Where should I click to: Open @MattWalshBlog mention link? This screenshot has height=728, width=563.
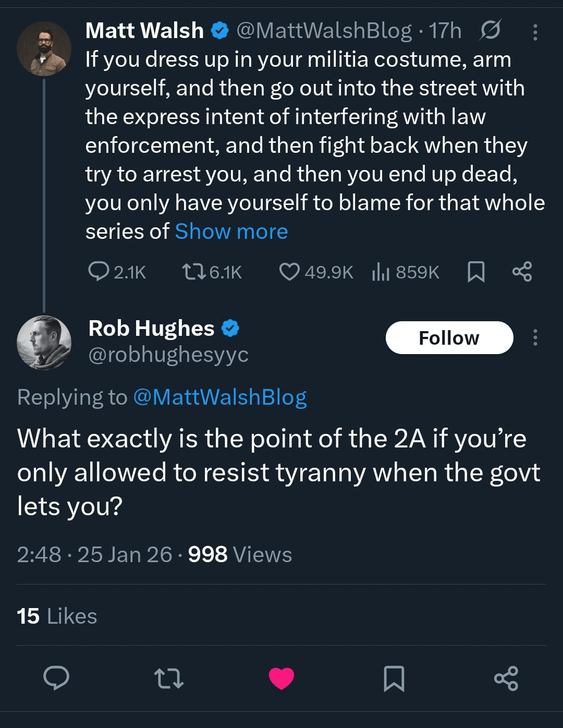219,397
